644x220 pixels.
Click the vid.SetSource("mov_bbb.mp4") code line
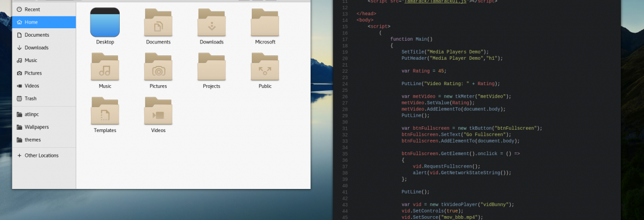(x=442, y=217)
